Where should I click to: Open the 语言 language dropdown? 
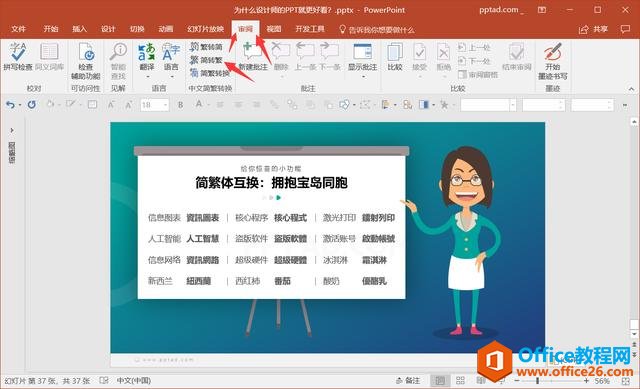coord(171,61)
